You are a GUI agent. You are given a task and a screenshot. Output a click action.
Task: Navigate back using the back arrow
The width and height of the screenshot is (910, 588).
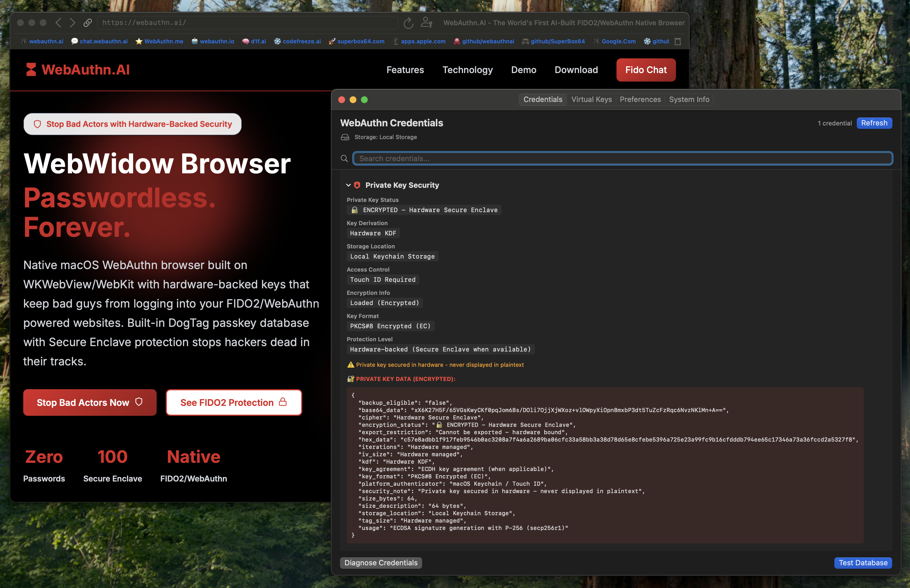[58, 23]
